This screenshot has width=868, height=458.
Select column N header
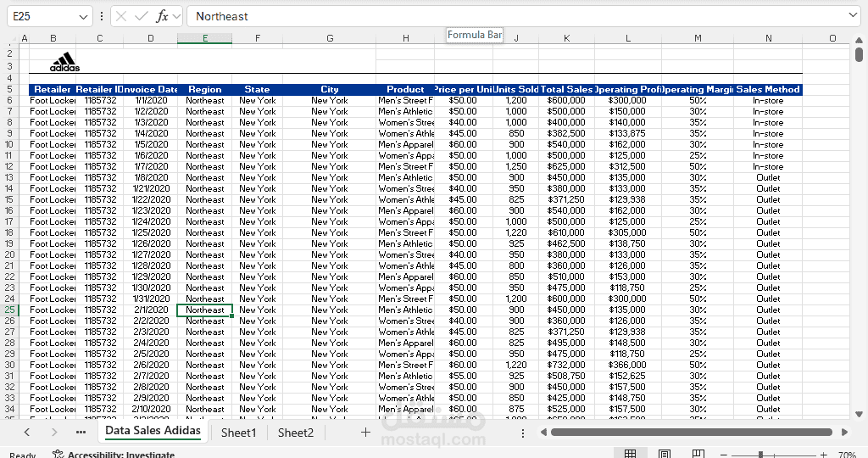tap(768, 38)
